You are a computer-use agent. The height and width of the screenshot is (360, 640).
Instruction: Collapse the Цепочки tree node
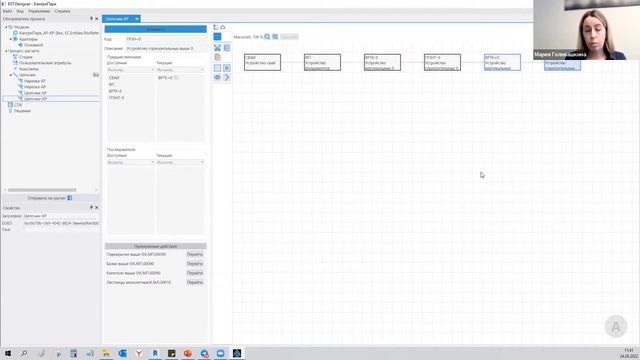[11, 75]
